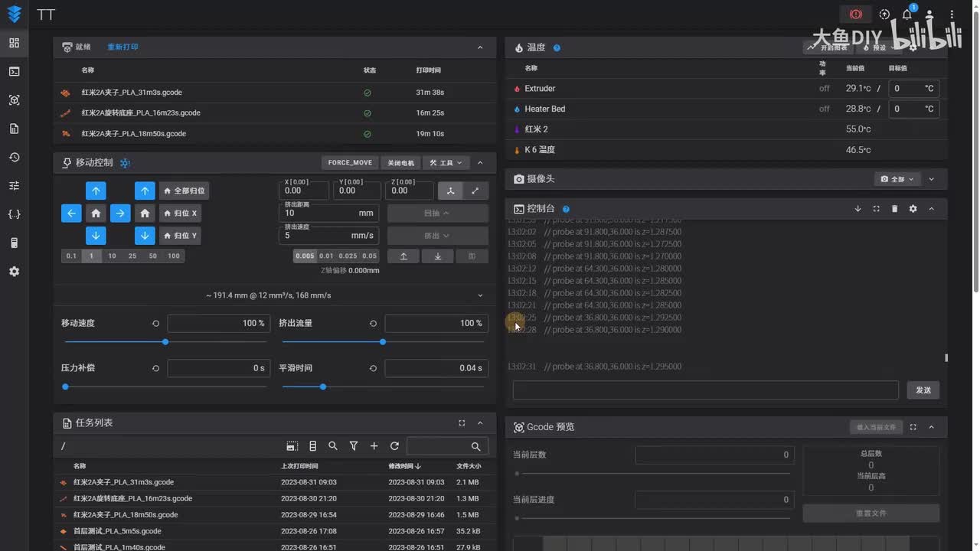Collapse the print status panel
The width and height of the screenshot is (980, 551).
point(480,47)
